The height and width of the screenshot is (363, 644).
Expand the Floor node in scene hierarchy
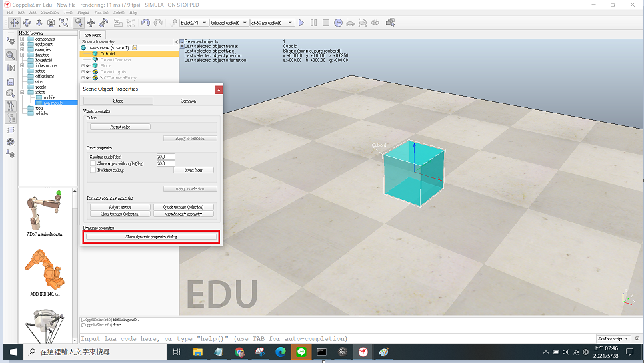[83, 66]
